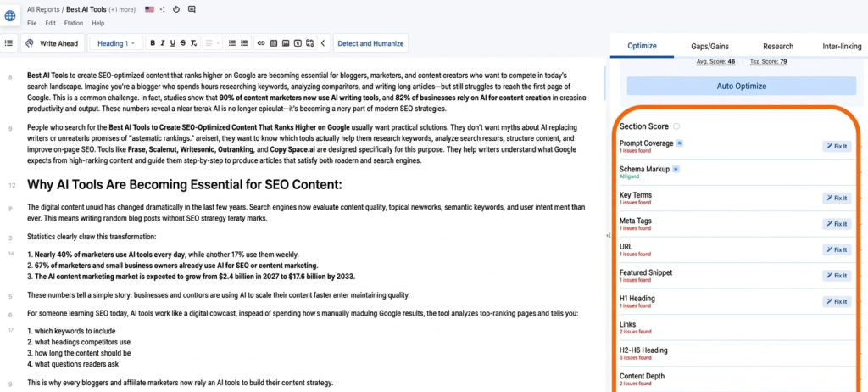The image size is (868, 392).
Task: Switch to the Inter-linking tab
Action: 842,46
